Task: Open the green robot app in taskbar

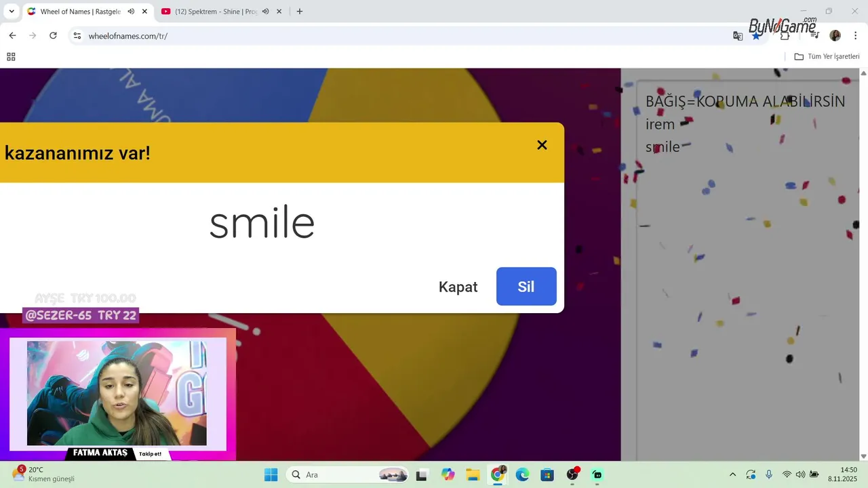Action: [597, 474]
